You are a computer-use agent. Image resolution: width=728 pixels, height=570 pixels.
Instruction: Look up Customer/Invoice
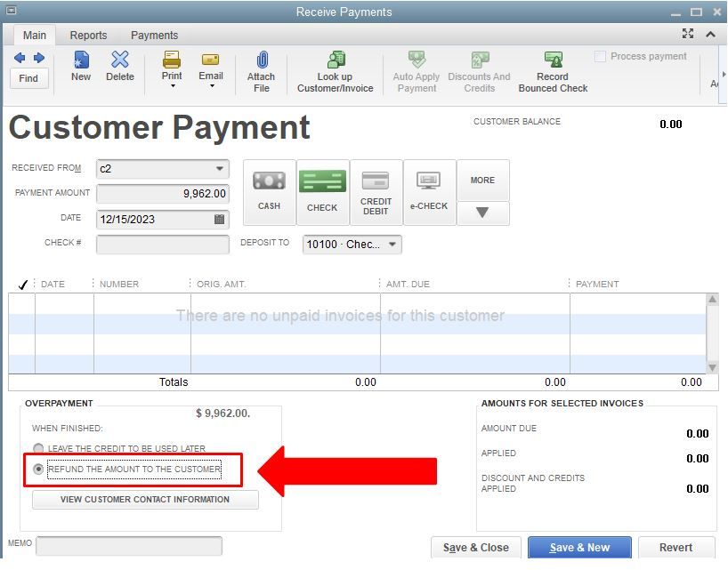pos(336,72)
